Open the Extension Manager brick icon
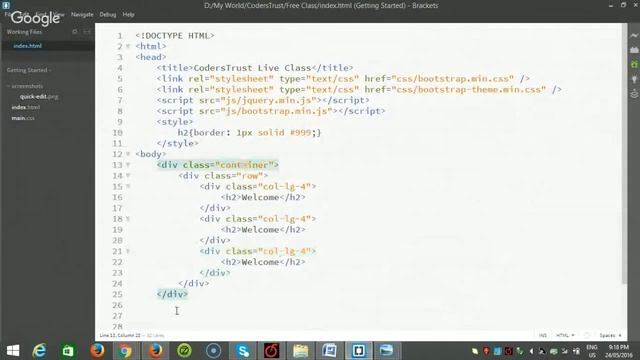640x360 pixels. [x=634, y=50]
